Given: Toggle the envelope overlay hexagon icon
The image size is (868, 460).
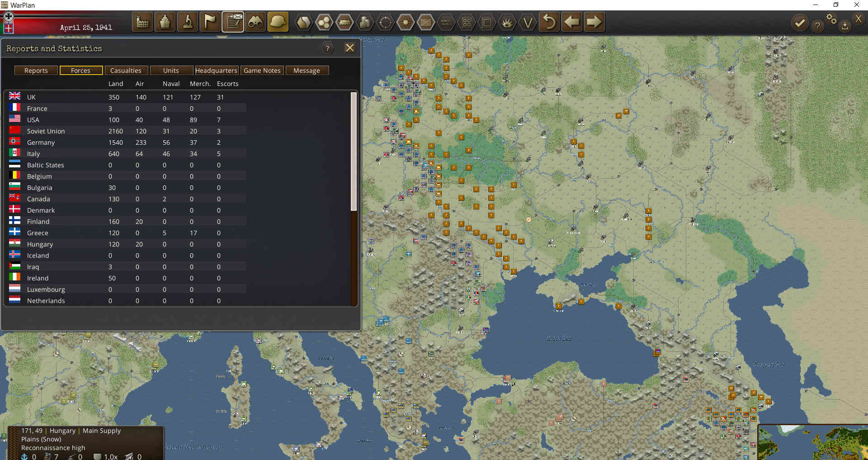Looking at the screenshot, I should point(426,22).
